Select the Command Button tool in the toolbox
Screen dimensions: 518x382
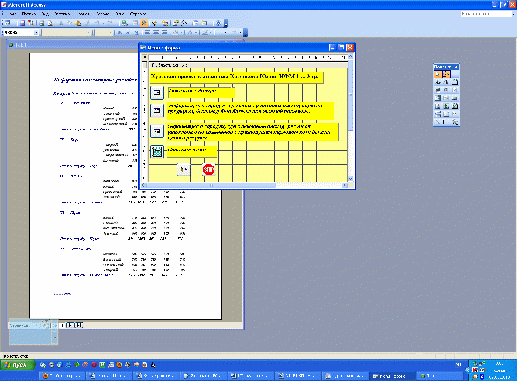click(x=455, y=98)
